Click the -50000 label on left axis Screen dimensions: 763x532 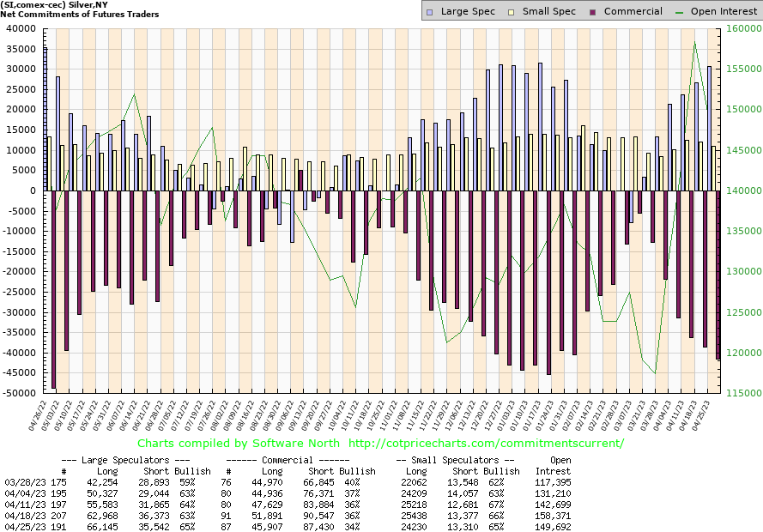pos(18,393)
